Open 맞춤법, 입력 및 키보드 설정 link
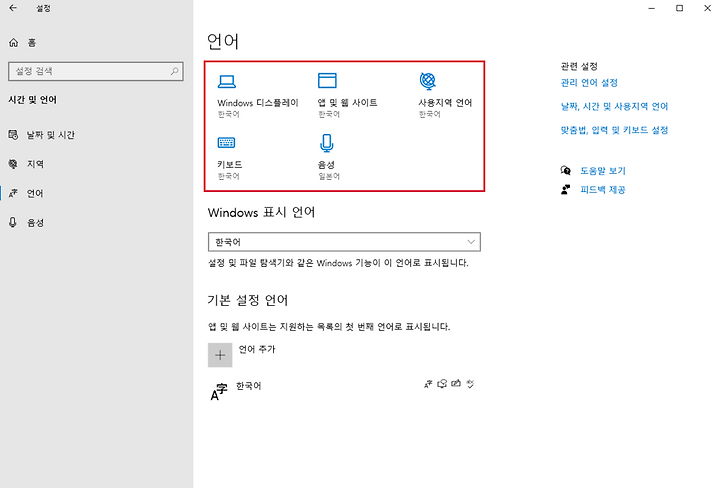 click(x=614, y=130)
